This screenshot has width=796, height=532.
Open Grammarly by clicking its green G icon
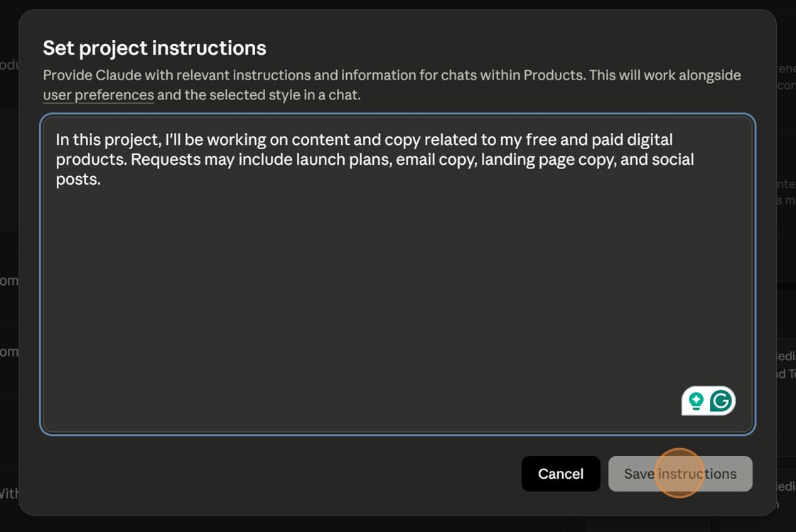(719, 401)
